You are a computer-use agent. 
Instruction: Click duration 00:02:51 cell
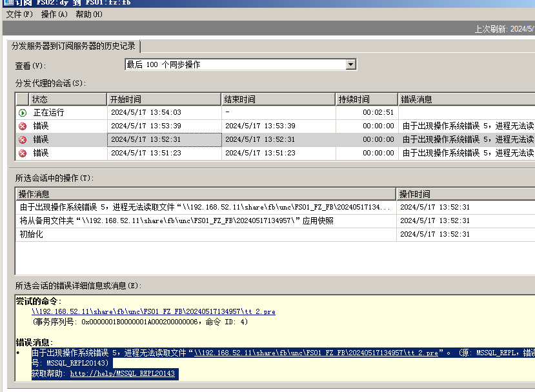(367, 112)
